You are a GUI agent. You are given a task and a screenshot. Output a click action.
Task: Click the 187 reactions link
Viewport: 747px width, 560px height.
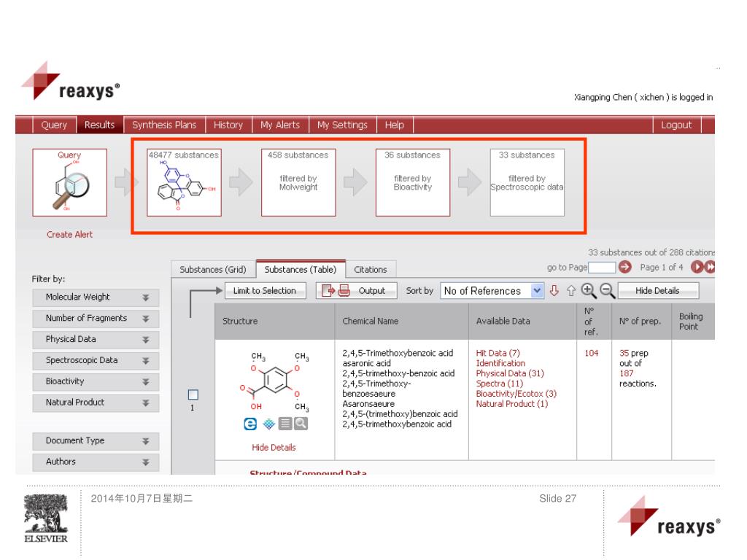point(627,373)
